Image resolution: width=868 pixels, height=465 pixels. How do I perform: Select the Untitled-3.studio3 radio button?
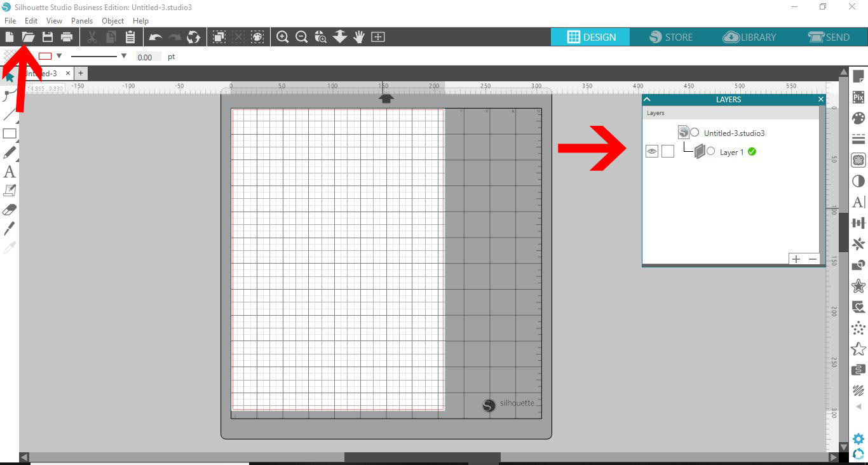pos(695,133)
